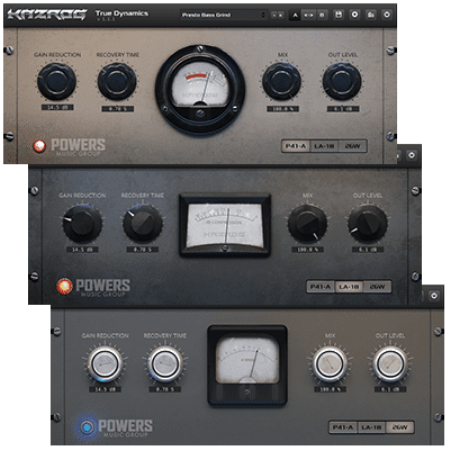Click the red Powers power LED in top window
This screenshot has height=450, width=450.
point(39,146)
